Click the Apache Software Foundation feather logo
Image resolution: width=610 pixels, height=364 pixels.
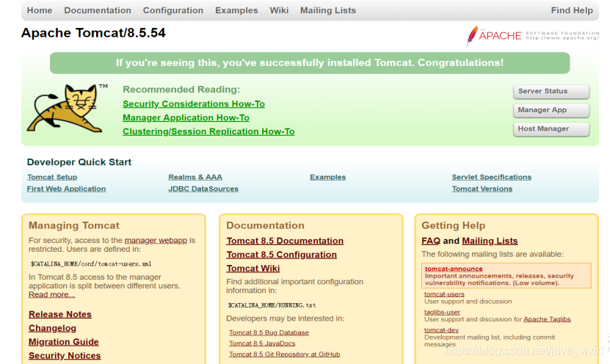click(533, 36)
